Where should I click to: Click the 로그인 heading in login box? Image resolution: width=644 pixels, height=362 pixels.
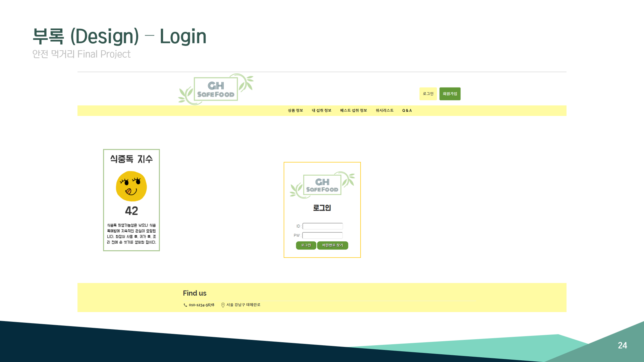tap(322, 208)
